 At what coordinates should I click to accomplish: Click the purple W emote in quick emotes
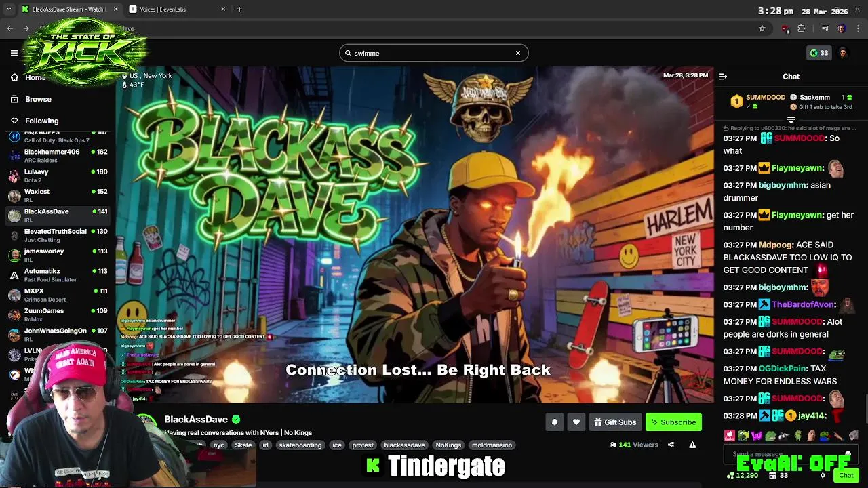pyautogui.click(x=755, y=435)
